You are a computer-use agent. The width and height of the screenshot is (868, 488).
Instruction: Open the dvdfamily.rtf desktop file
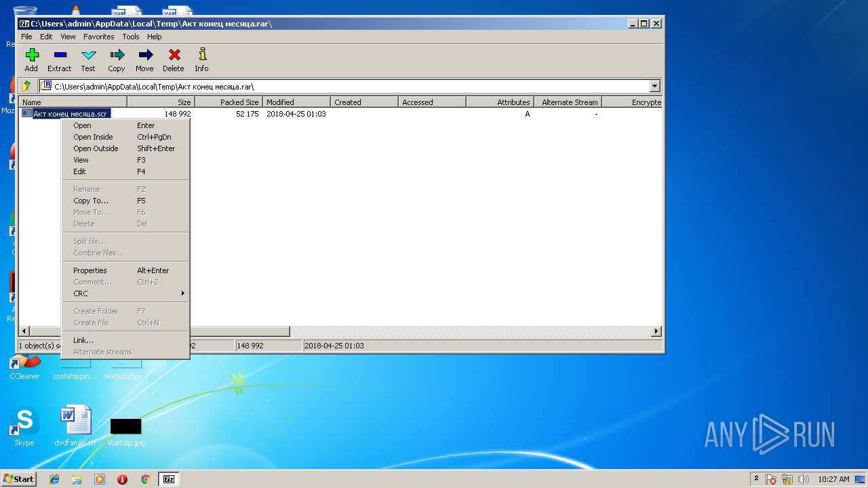point(75,427)
